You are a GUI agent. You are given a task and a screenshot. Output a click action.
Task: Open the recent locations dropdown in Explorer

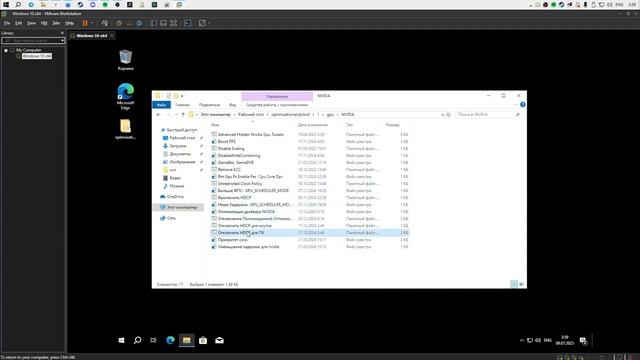176,115
